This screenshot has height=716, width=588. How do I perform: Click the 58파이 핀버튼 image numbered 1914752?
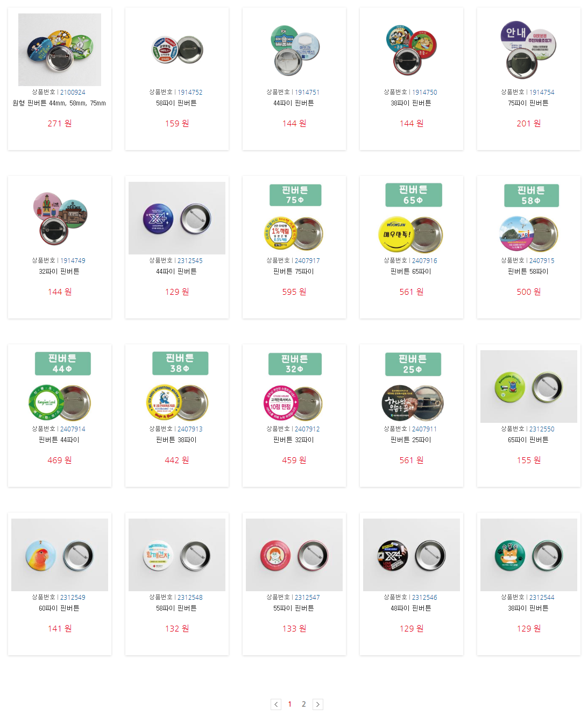pos(177,49)
